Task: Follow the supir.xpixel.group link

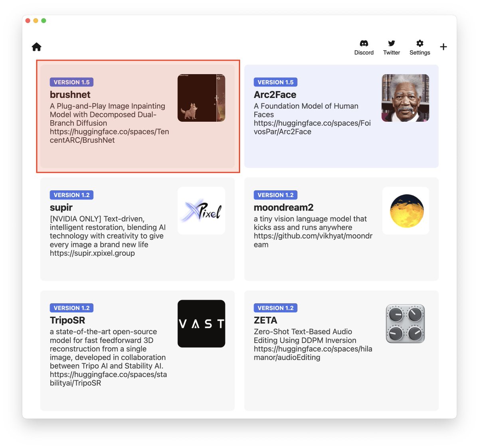Action: pyautogui.click(x=92, y=253)
